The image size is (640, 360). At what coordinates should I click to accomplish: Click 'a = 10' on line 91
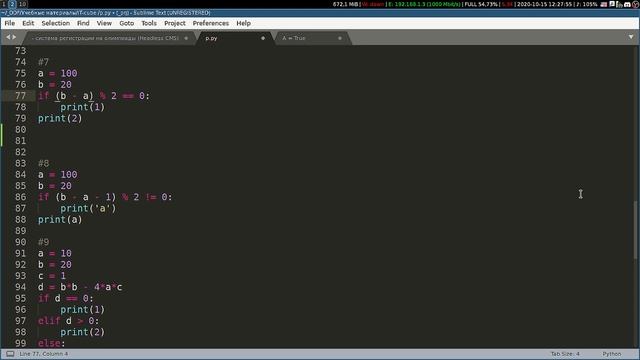55,253
